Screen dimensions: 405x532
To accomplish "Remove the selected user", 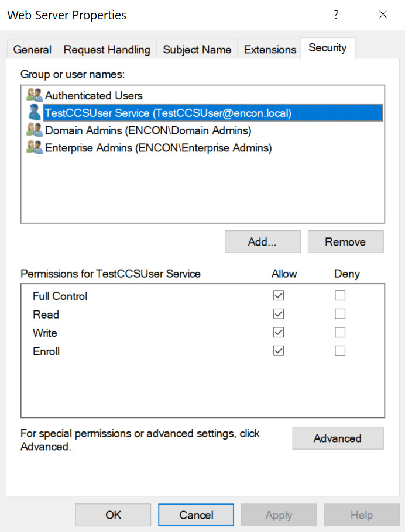I will pos(345,242).
